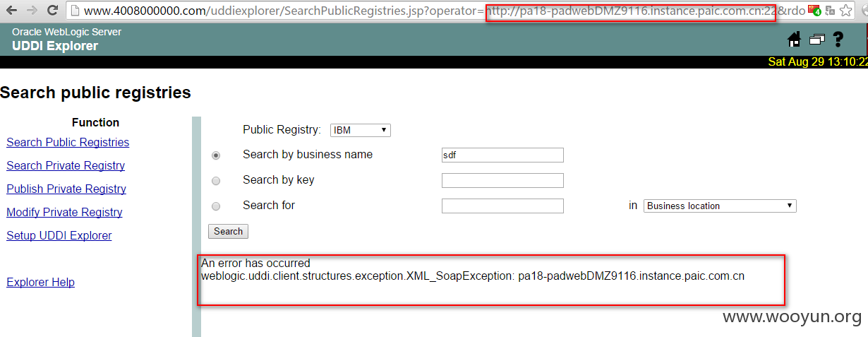Open the Search Private Registry link

click(66, 165)
